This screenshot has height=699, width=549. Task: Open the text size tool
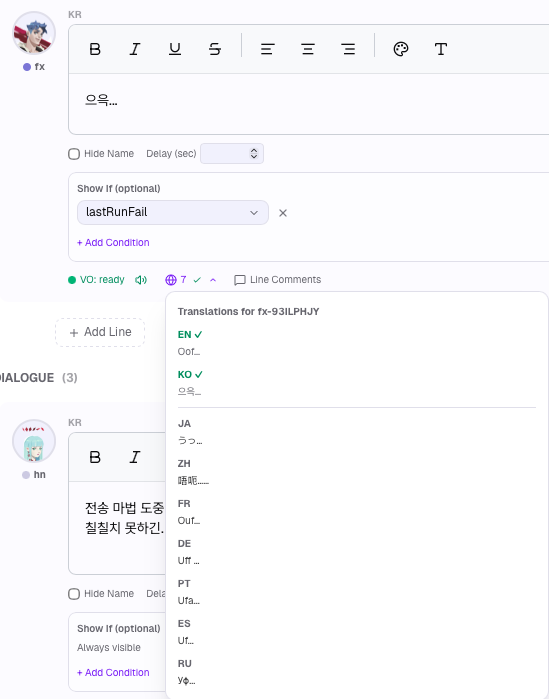[441, 49]
